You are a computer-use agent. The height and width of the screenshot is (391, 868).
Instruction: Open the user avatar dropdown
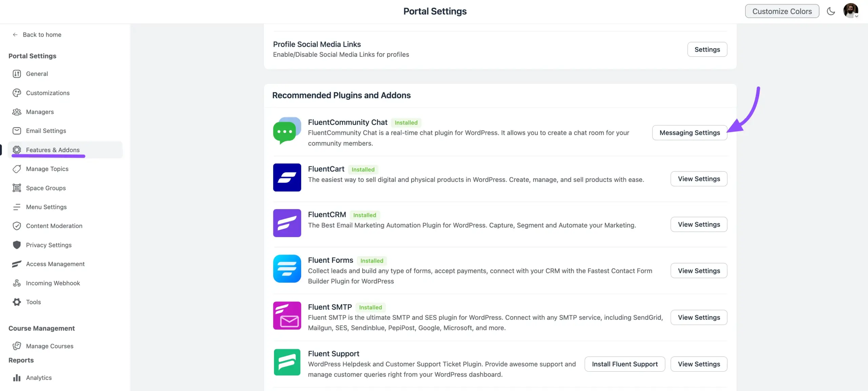851,11
